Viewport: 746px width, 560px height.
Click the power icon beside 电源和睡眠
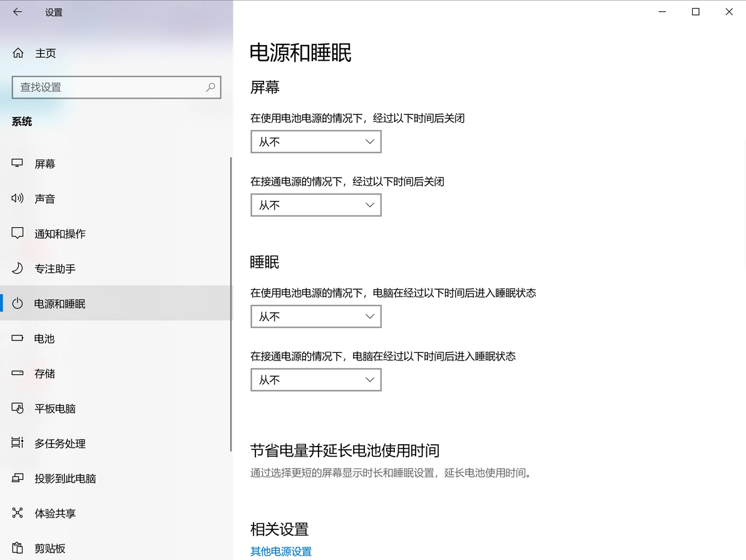tap(17, 303)
